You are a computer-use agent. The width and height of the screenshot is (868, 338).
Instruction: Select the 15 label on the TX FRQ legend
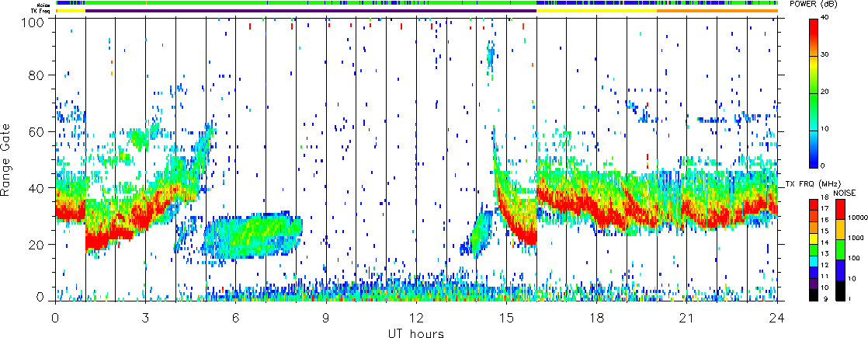coord(825,231)
